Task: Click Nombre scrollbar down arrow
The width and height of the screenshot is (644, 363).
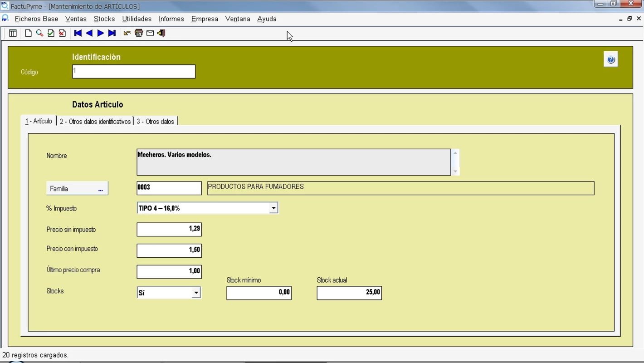Action: tap(455, 171)
